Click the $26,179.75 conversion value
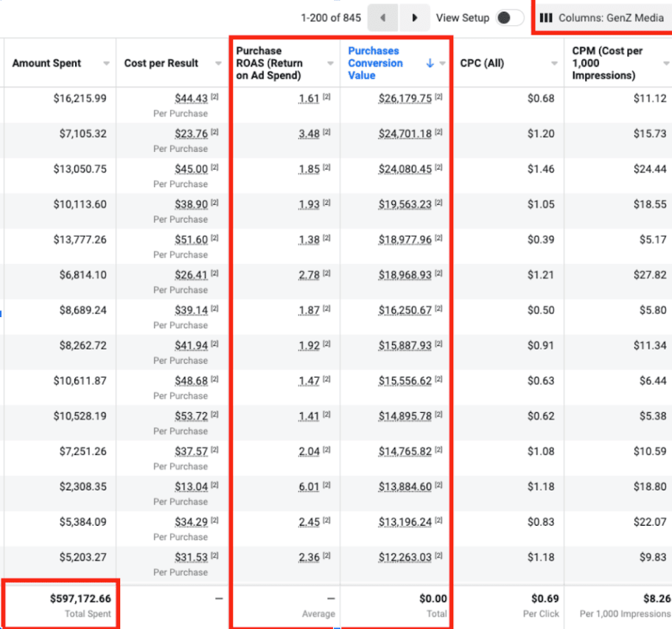672x629 pixels. (405, 98)
